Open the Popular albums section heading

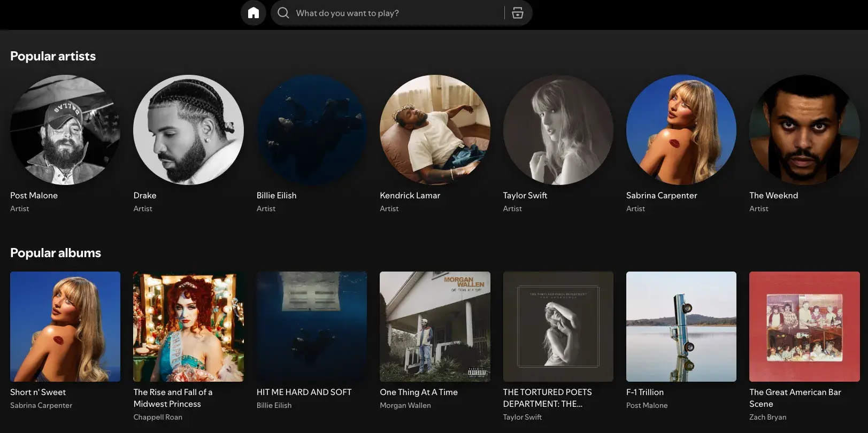(56, 253)
